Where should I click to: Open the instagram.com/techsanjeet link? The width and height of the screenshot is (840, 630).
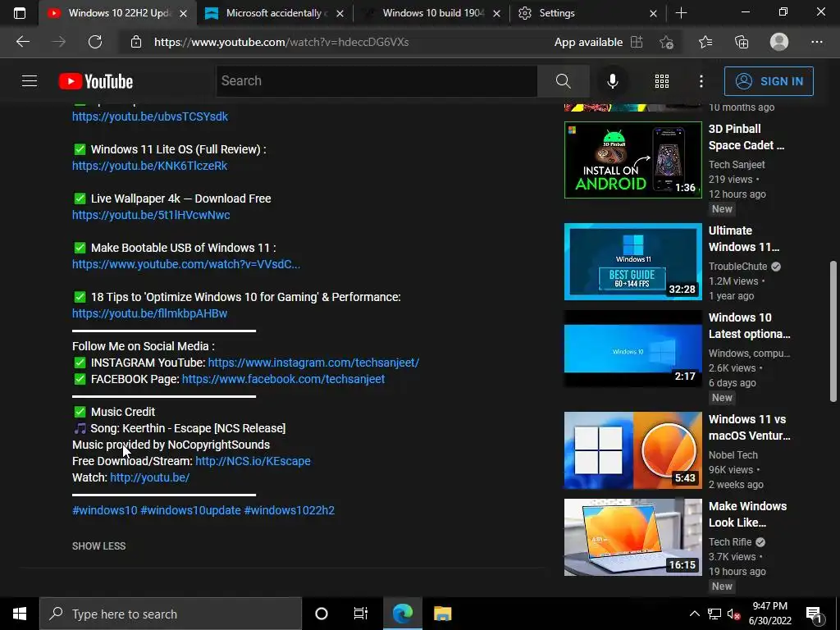[313, 363]
